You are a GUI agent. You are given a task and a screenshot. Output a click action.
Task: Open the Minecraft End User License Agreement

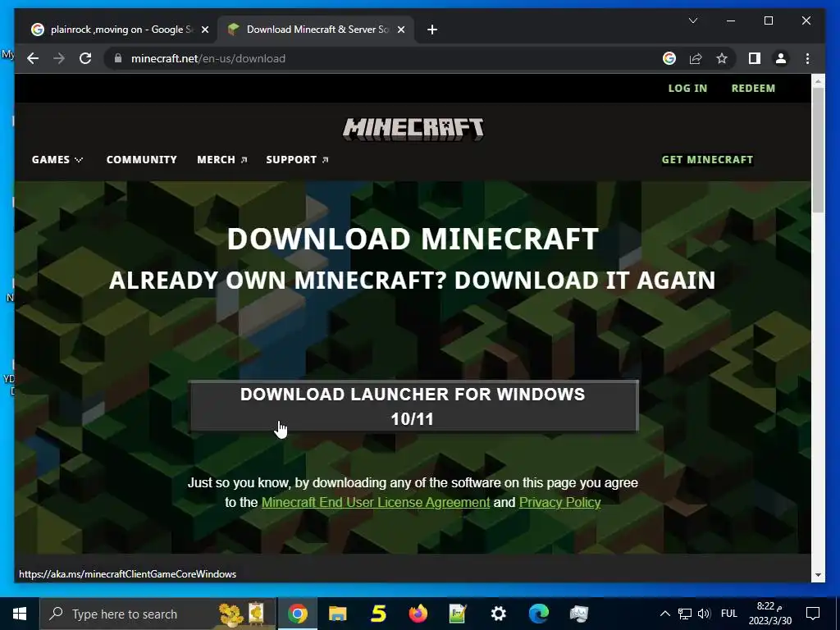click(x=376, y=503)
